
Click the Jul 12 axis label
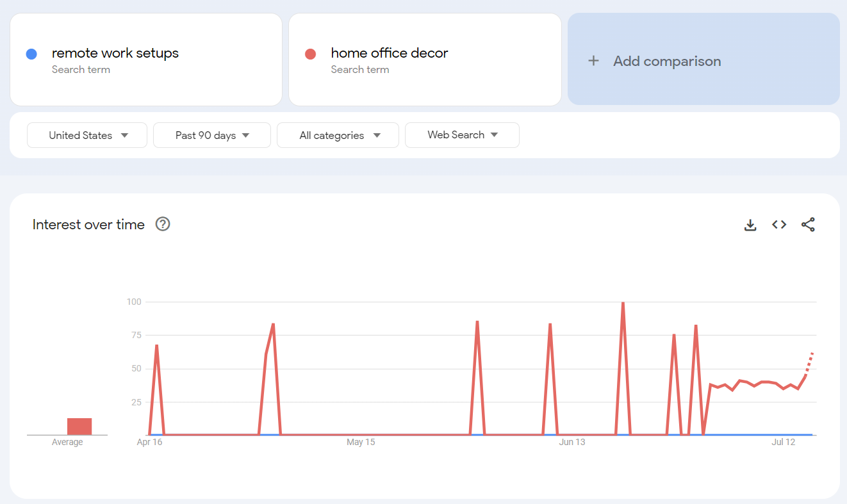tap(783, 443)
